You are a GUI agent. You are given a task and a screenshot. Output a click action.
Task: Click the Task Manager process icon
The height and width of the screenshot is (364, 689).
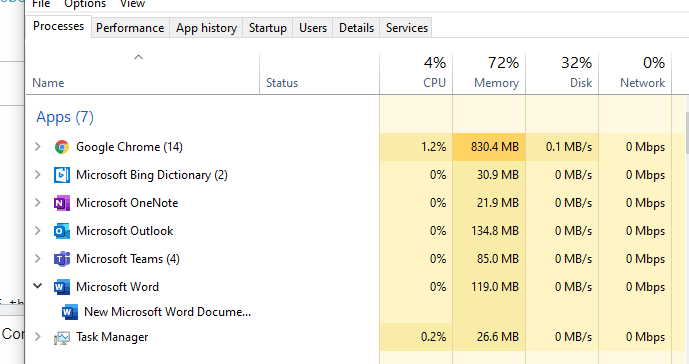62,338
